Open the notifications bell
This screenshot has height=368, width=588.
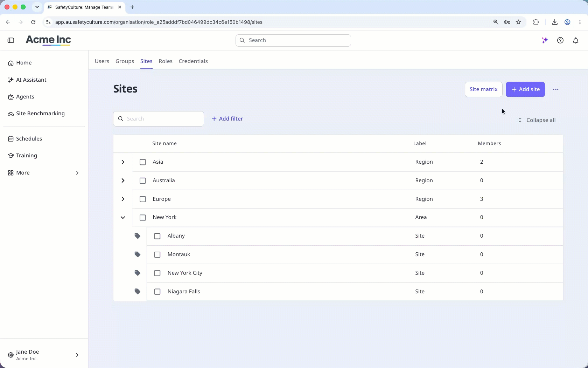[576, 40]
